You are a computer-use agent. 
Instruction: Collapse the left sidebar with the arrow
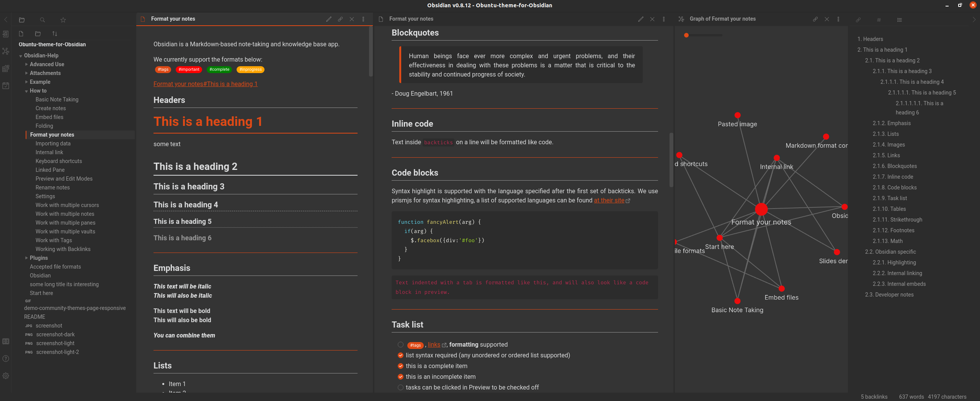pos(6,19)
